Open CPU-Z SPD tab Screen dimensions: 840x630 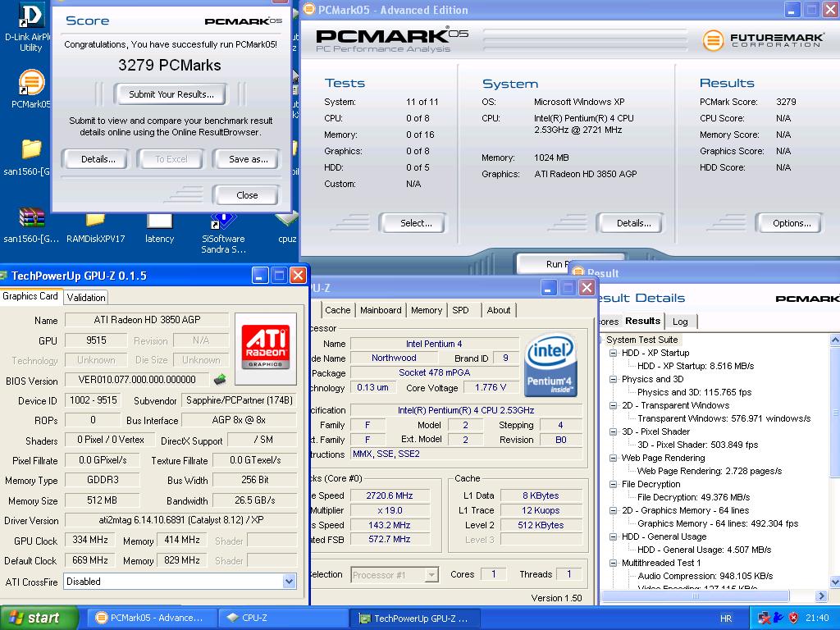coord(460,310)
